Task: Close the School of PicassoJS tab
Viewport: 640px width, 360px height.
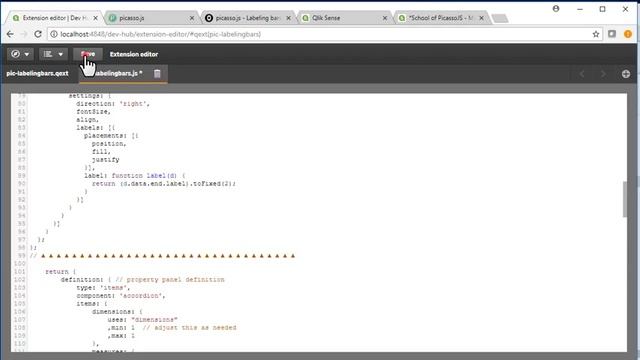Action: (482, 18)
